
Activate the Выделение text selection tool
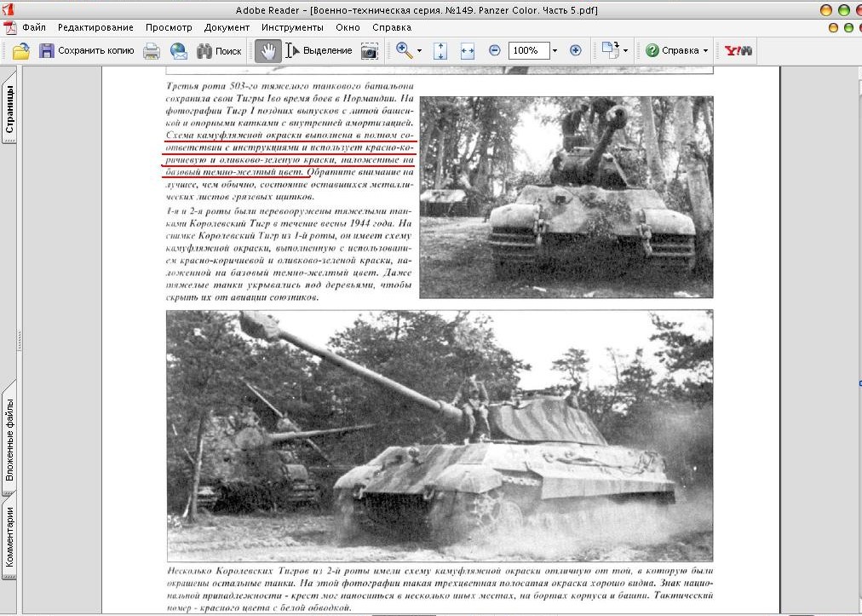tap(319, 50)
